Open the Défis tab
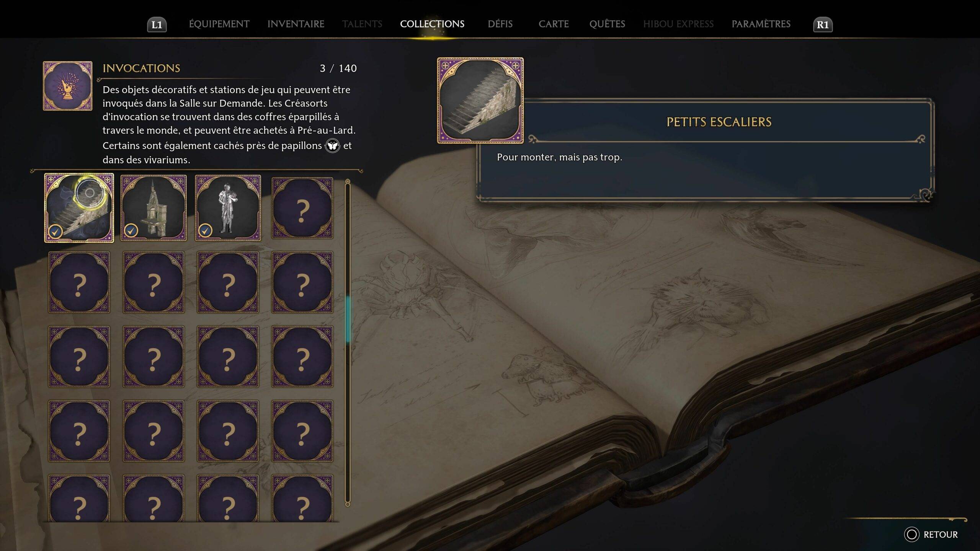 click(x=500, y=24)
